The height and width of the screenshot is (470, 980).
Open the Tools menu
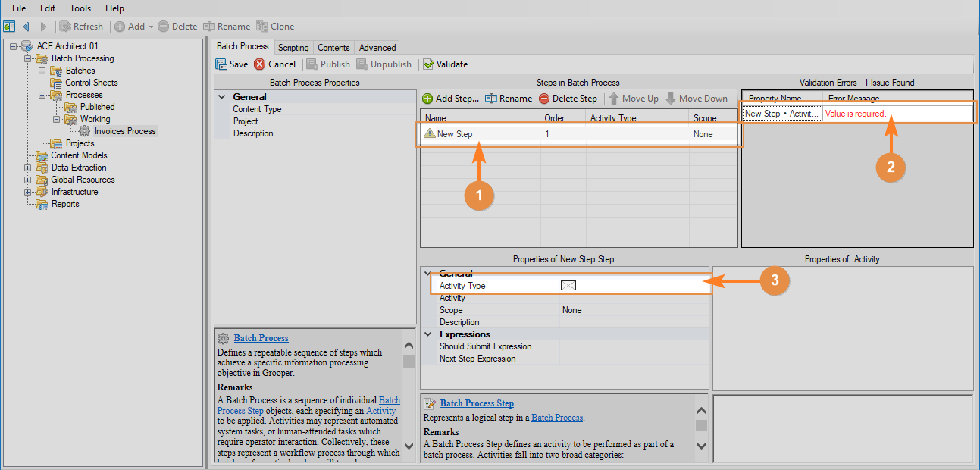click(80, 8)
